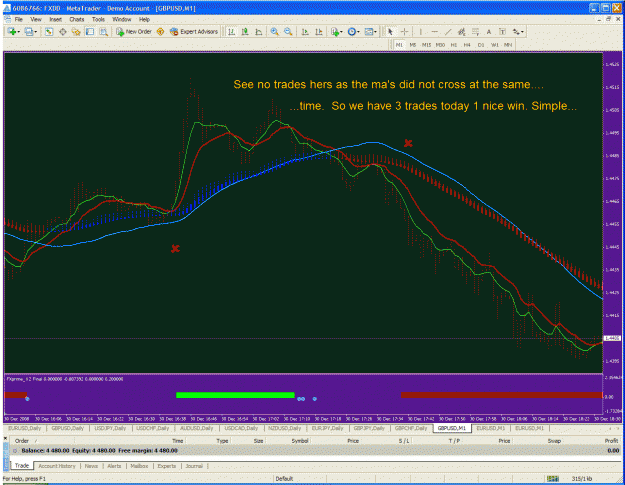
Task: Open the Insert menu
Action: pos(55,19)
